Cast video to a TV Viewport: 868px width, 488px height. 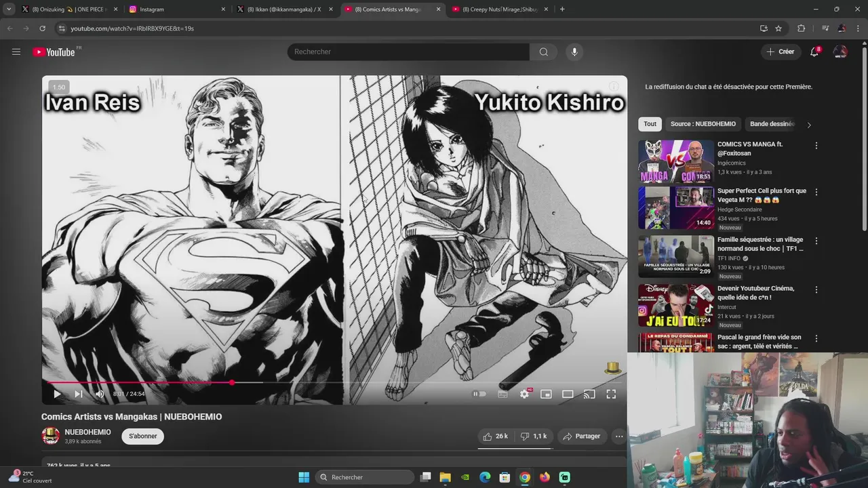click(x=589, y=394)
